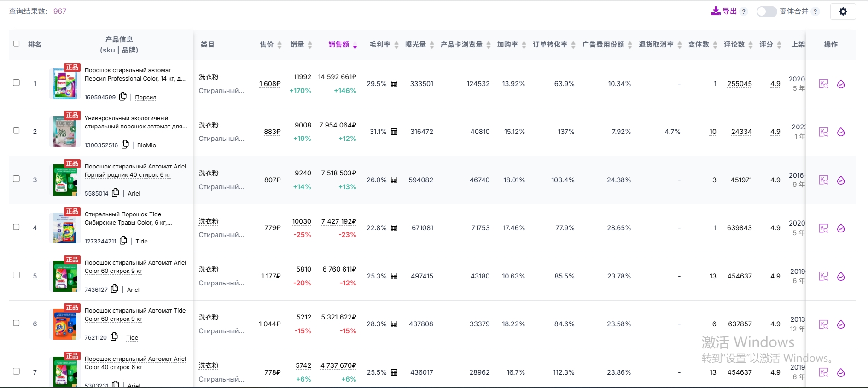Click the 操作 column header
Screen dimensions: 868x388
pos(831,45)
